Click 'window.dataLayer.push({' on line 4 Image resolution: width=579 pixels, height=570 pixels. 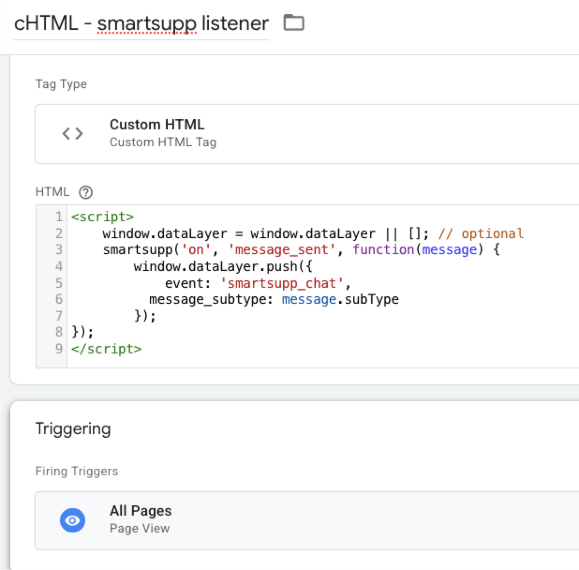(223, 266)
